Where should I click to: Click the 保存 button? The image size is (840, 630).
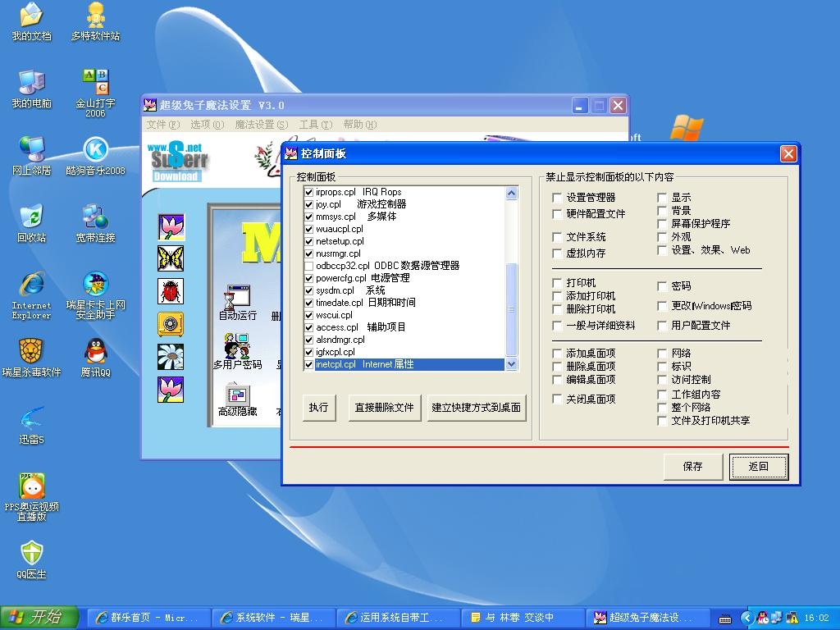point(692,467)
